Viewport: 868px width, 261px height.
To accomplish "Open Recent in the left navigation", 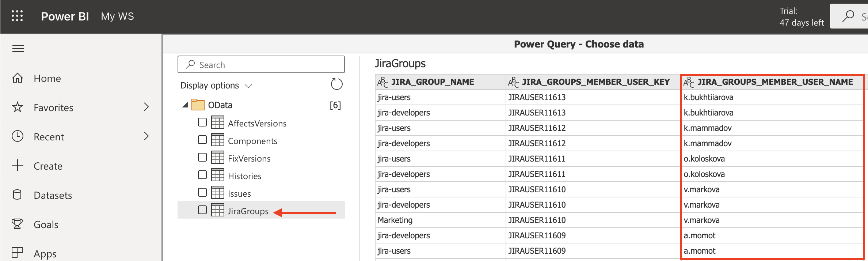I will [49, 137].
